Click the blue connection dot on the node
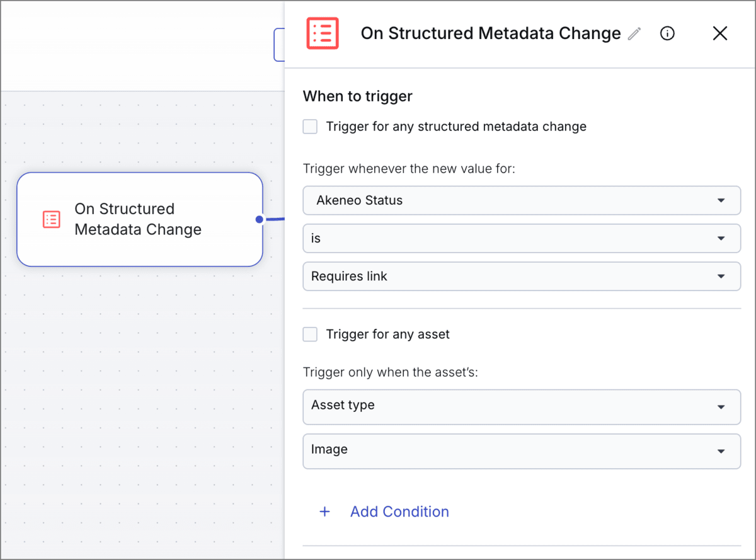Image resolution: width=756 pixels, height=560 pixels. [259, 219]
